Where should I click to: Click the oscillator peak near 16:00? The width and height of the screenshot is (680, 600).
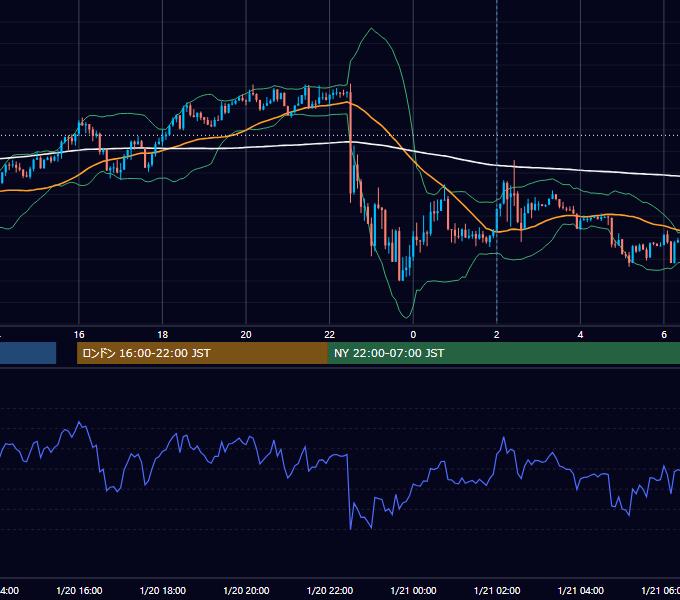coord(79,422)
